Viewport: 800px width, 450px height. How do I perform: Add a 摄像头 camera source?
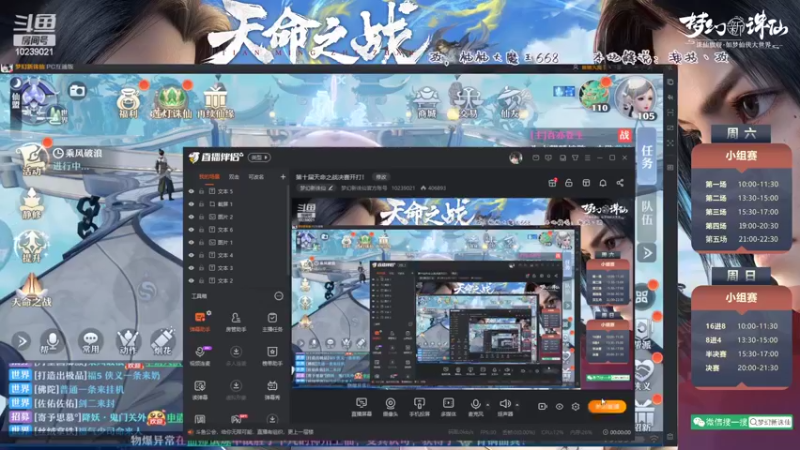(x=390, y=407)
